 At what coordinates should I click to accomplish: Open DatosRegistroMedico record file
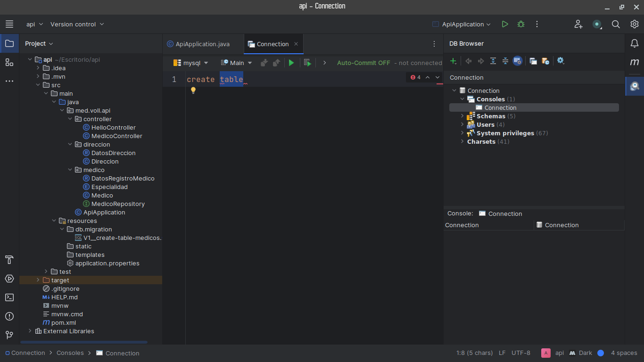point(118,178)
